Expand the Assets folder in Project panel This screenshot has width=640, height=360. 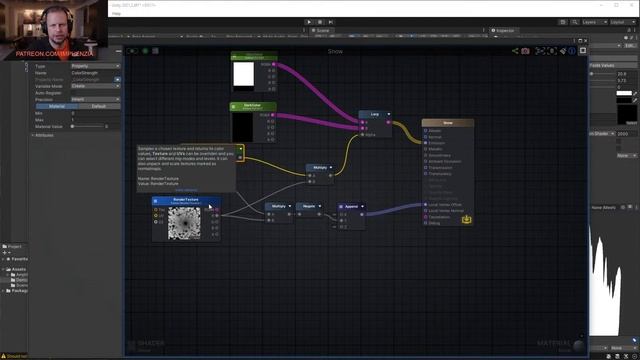click(3, 269)
